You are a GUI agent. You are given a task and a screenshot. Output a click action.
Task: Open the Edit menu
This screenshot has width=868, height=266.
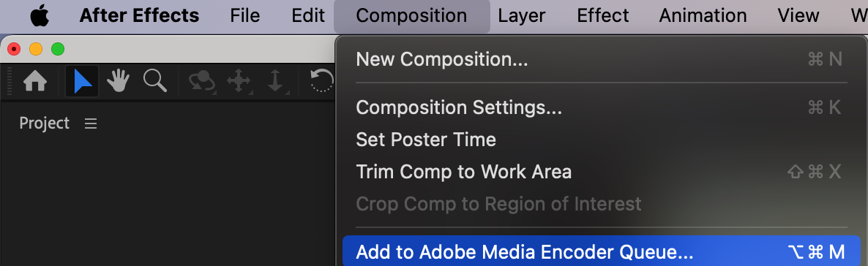pos(308,15)
